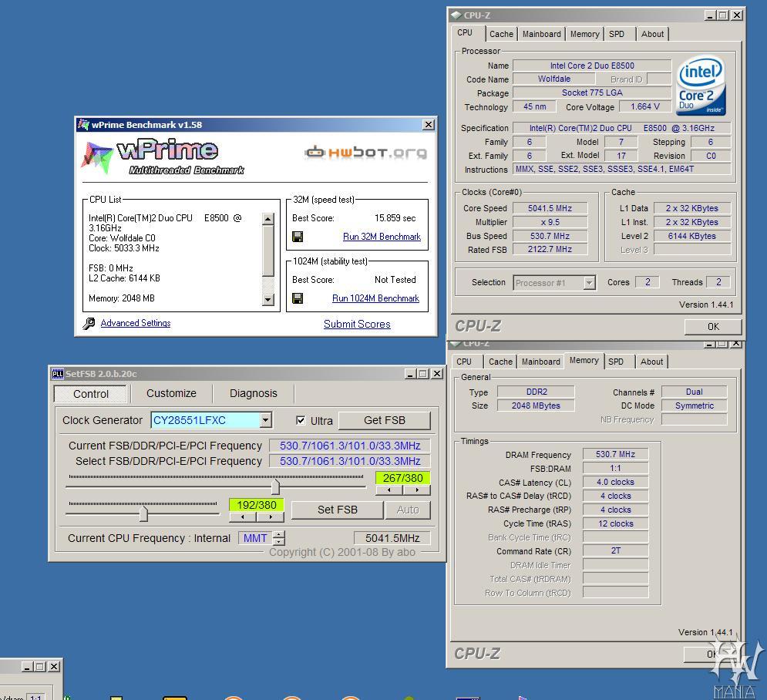Click the Memory Size 2048 MBytes value

(x=536, y=406)
